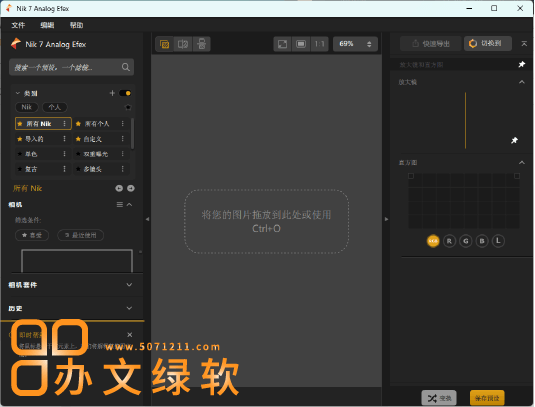Click the shuffle 变换 button
The image size is (535, 407).
[x=439, y=398]
